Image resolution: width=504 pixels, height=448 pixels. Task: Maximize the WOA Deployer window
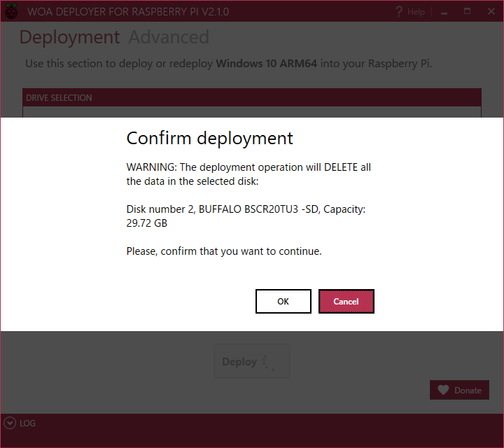pyautogui.click(x=467, y=11)
